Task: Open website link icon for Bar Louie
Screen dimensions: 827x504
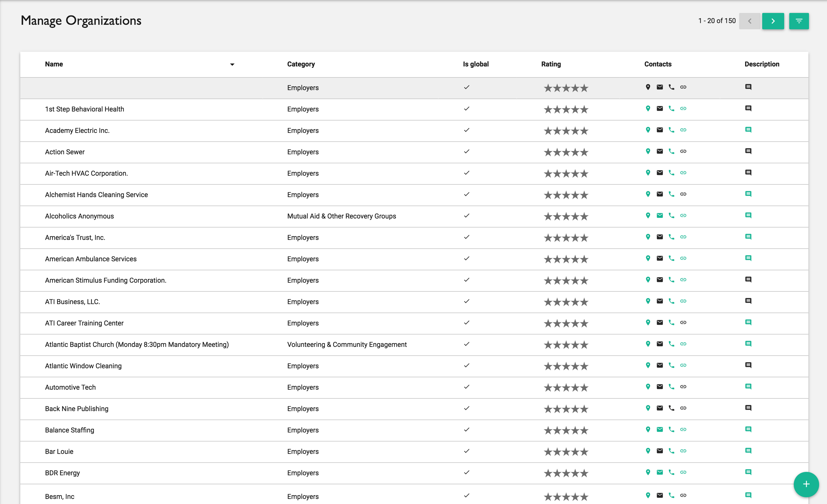Action: point(683,451)
